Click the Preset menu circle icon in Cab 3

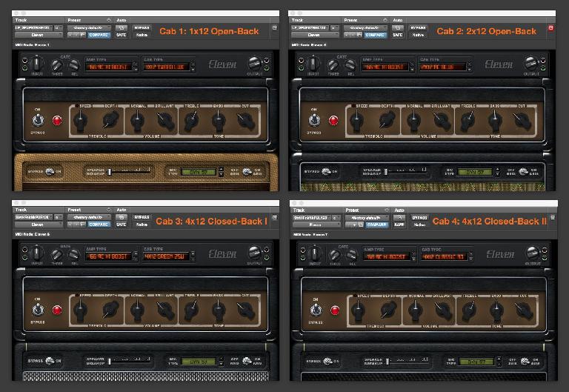108,210
